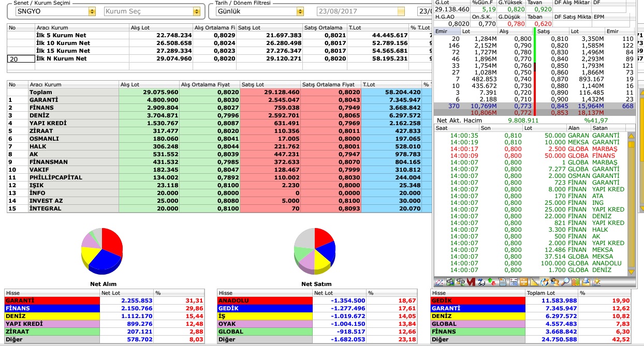
Task: Click the magnifying glass search icon
Action: 566,282
